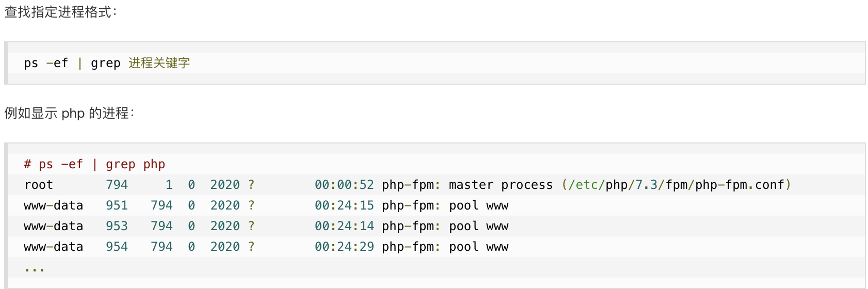Image resolution: width=868 pixels, height=289 pixels.
Task: Click www-data in the PID 954 row
Action: tap(53, 247)
